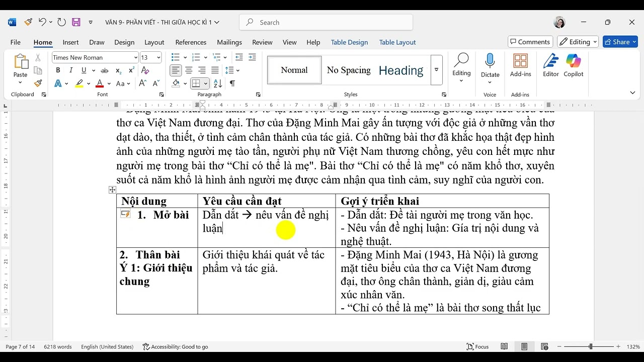The width and height of the screenshot is (644, 362).
Task: Zoom out with the minus icon
Action: (559, 346)
